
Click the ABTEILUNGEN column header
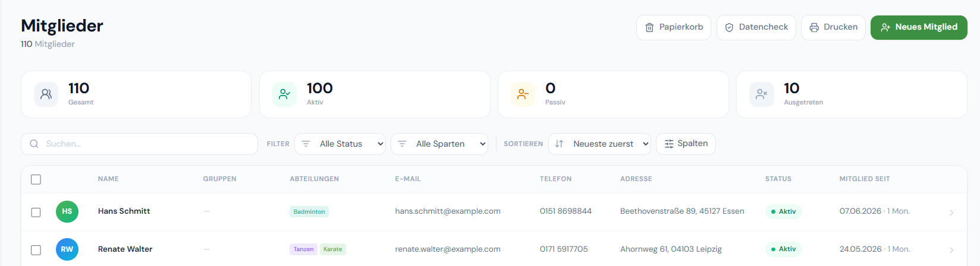point(314,179)
